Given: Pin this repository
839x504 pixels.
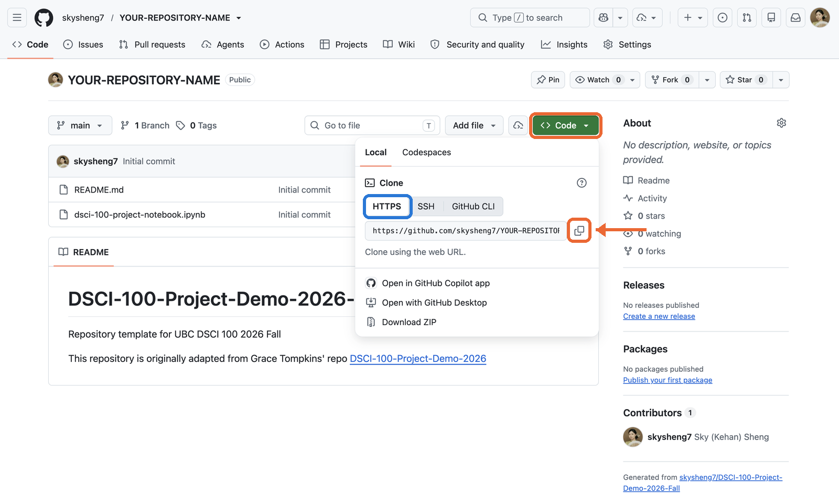Looking at the screenshot, I should (x=548, y=80).
